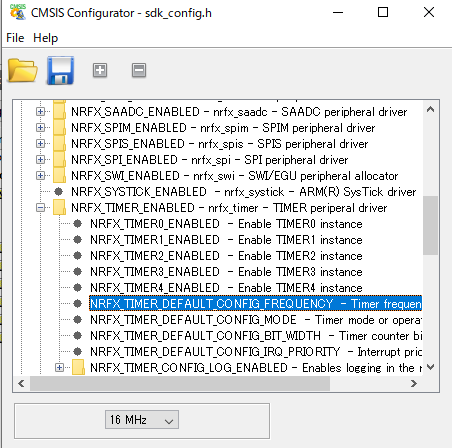Click the bullet icon beside NRFX_TIMER_DEFAULT_CONFIG_BIT_WIDTH
Image resolution: width=452 pixels, height=448 pixels.
coord(77,336)
